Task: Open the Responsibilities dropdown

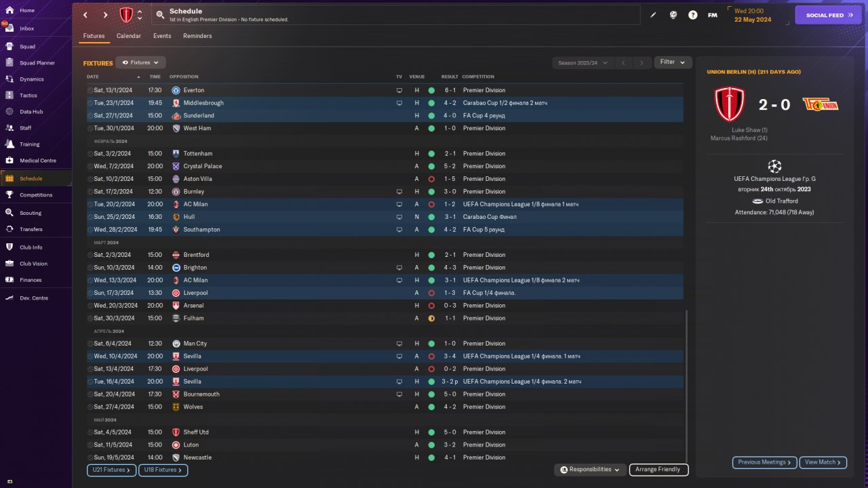Action: (589, 470)
